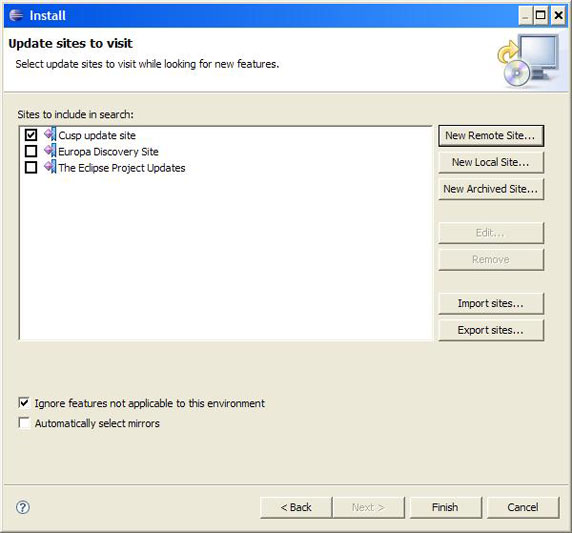Select the Cusp update site row text
Viewport: 572px width, 533px height.
click(97, 135)
